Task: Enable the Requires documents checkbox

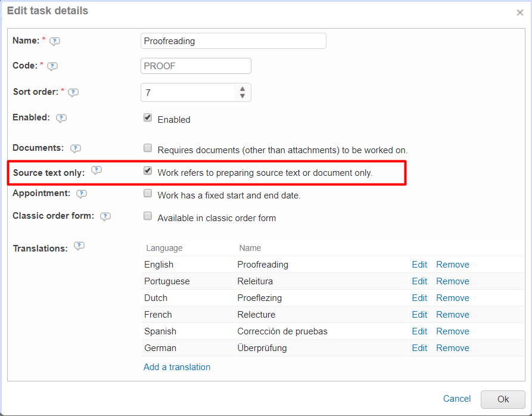Action: point(148,148)
